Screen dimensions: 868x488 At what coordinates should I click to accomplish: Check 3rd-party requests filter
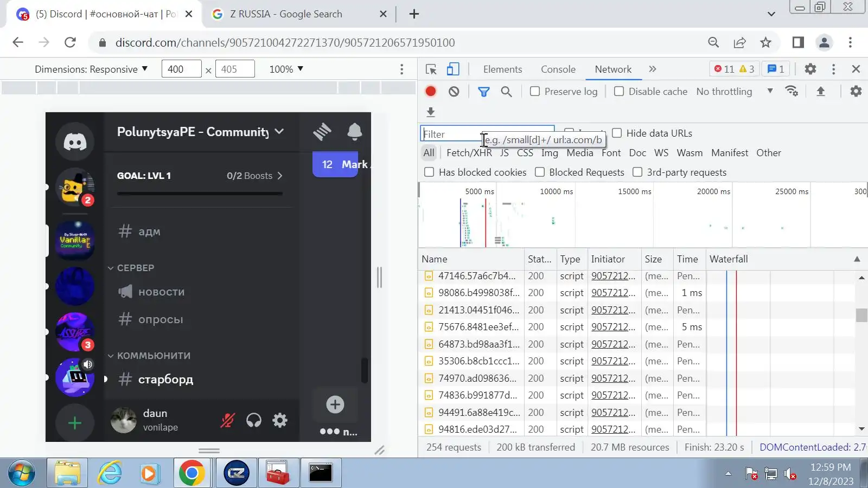[x=637, y=172]
